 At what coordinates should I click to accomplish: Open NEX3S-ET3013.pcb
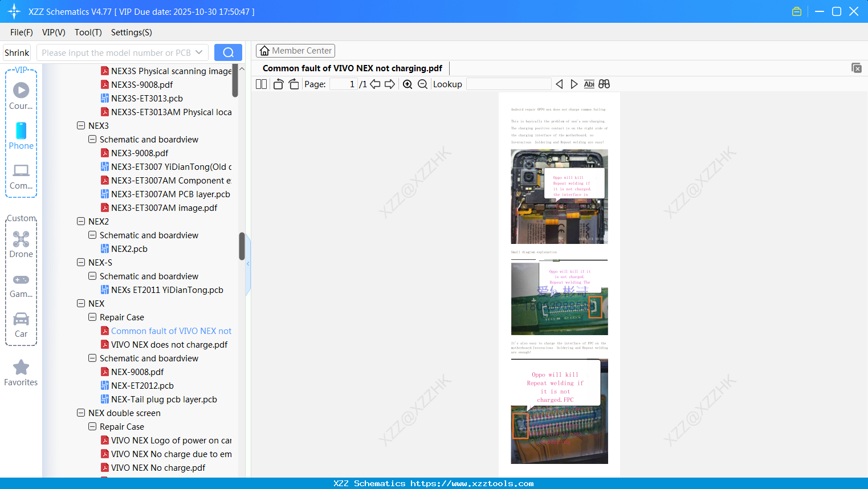pyautogui.click(x=147, y=98)
